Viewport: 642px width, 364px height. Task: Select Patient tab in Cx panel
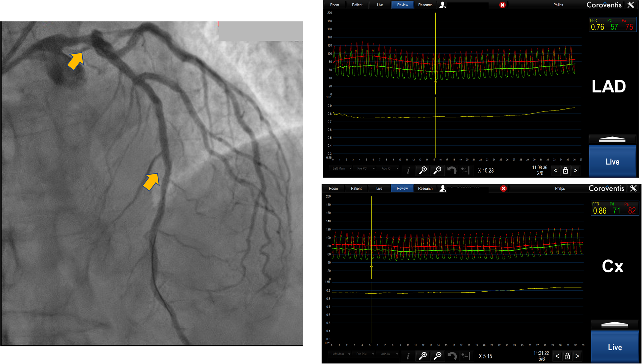[356, 188]
